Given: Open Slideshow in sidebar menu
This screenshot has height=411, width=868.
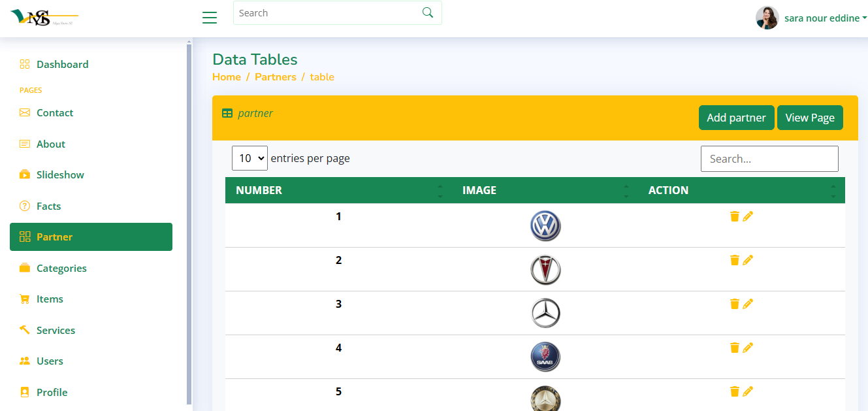Looking at the screenshot, I should 60,174.
